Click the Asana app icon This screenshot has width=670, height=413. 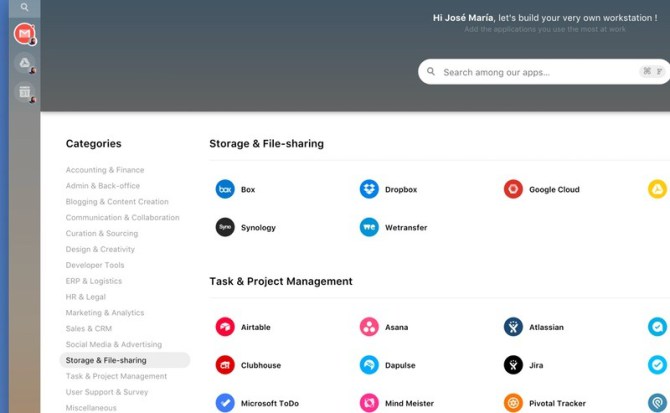pyautogui.click(x=369, y=327)
